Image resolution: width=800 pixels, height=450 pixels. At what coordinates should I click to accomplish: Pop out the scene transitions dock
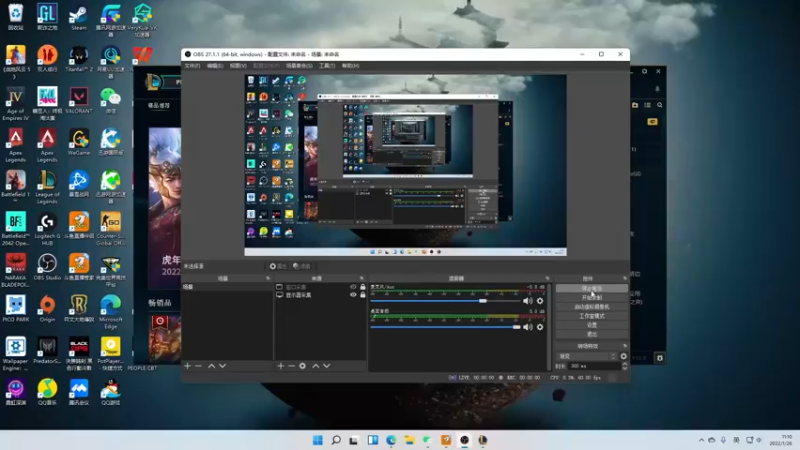(625, 346)
